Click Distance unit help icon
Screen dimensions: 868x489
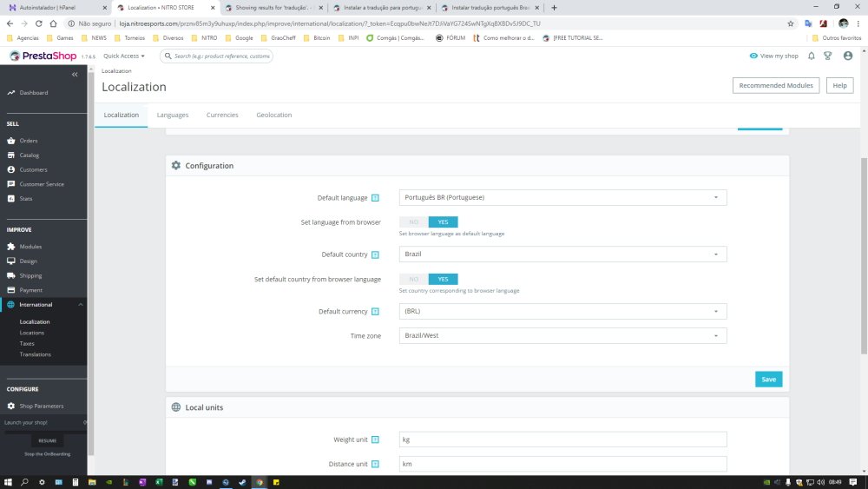(x=375, y=464)
